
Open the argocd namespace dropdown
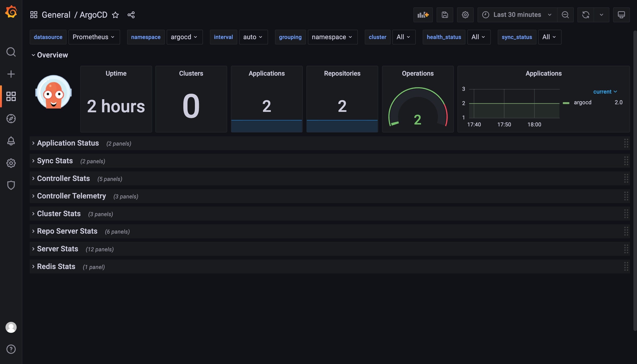click(185, 37)
